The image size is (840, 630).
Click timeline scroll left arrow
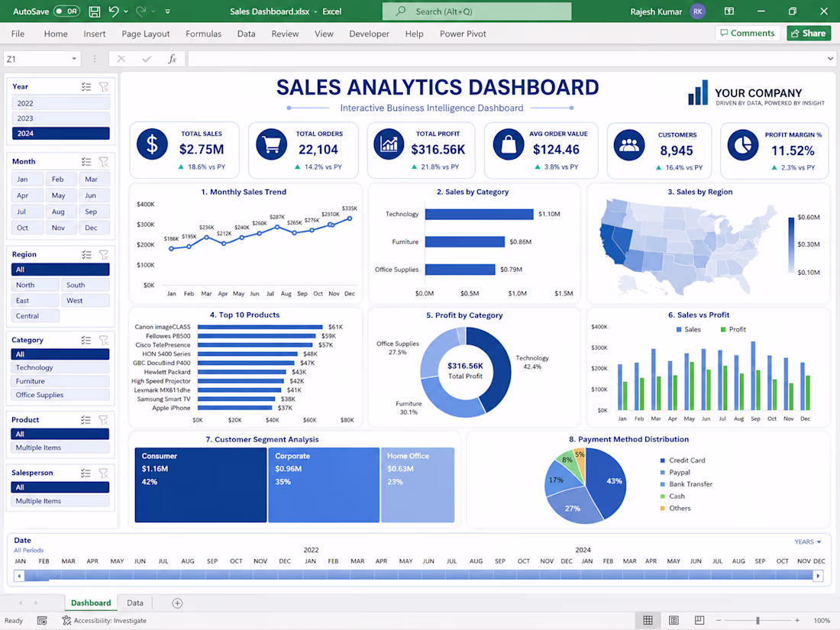[x=19, y=576]
